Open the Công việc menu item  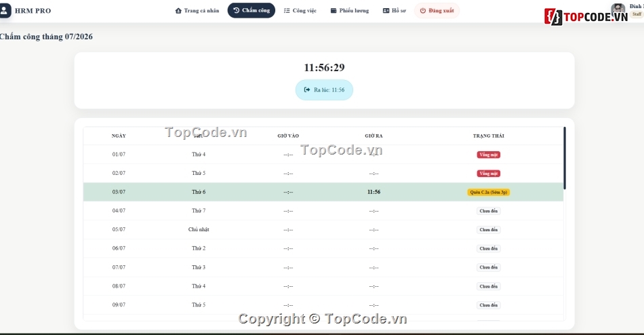pyautogui.click(x=300, y=11)
